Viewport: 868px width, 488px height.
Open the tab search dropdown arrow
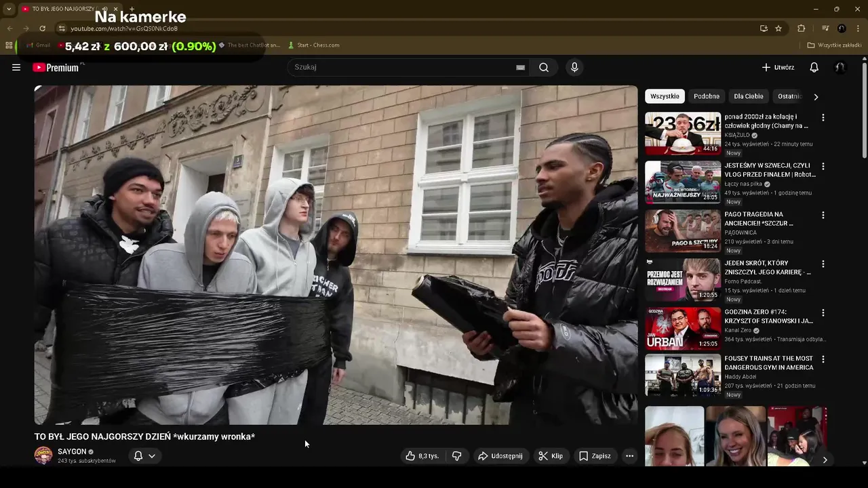click(x=8, y=9)
